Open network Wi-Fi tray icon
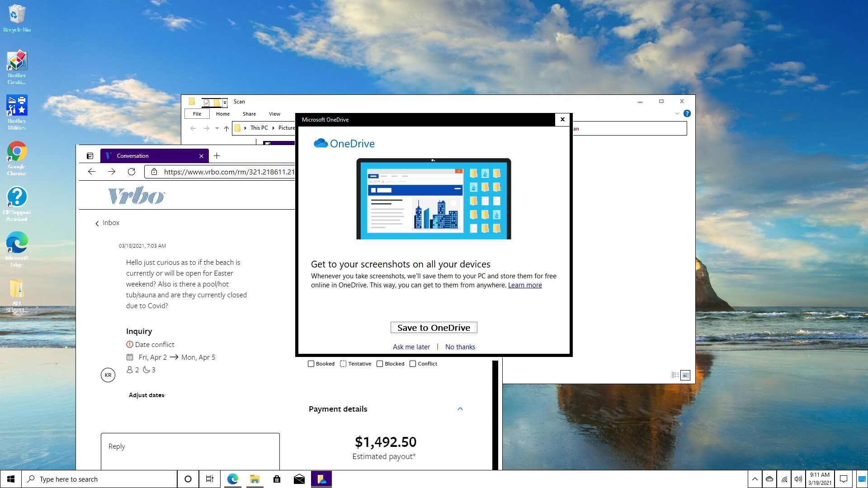 (x=784, y=479)
